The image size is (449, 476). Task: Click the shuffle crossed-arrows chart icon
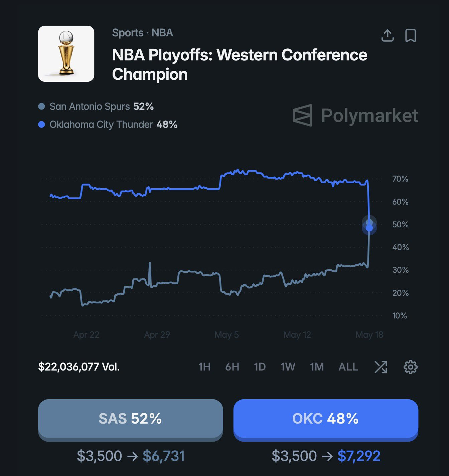coord(381,367)
